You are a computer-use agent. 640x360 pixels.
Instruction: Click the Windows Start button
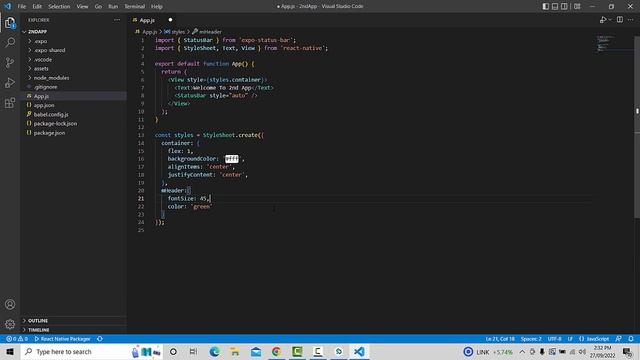click(10, 352)
